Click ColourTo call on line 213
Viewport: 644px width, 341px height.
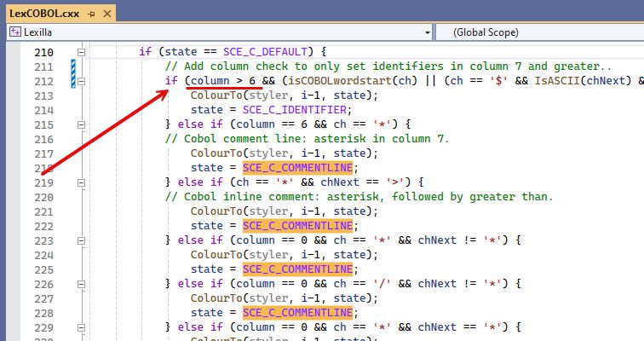pos(216,95)
